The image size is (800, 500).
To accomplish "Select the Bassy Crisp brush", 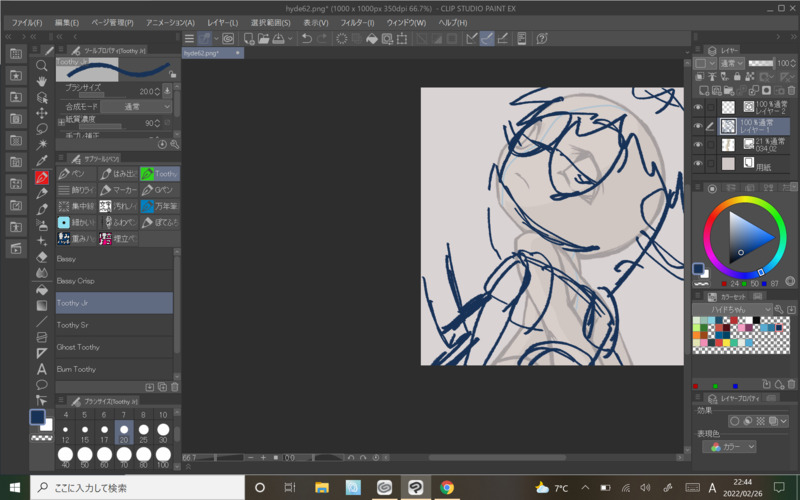I will 114,281.
